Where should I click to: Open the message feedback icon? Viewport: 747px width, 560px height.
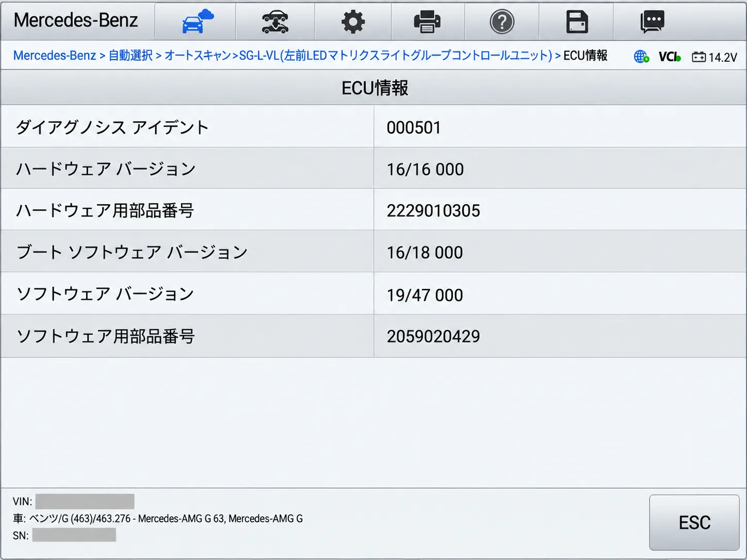pyautogui.click(x=652, y=22)
